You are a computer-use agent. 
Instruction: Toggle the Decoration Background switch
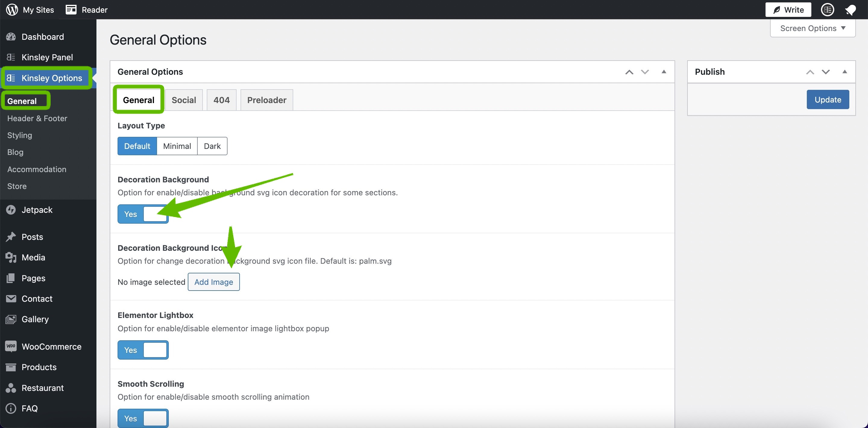coord(143,214)
